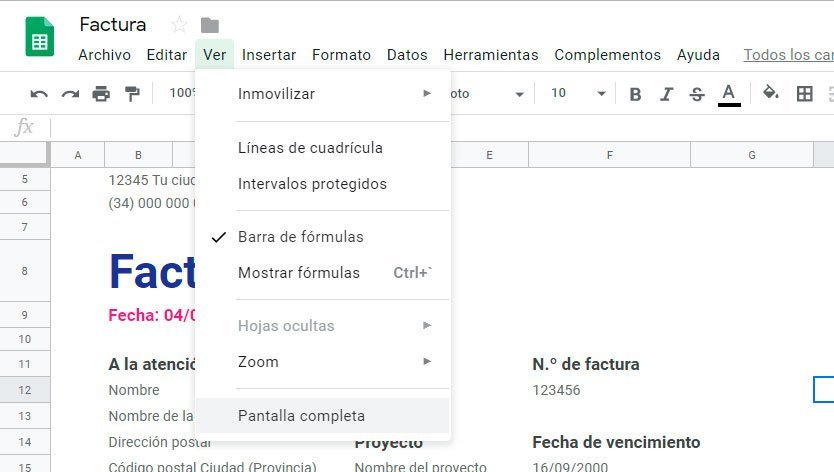
Task: Star the Factura document
Action: [179, 25]
